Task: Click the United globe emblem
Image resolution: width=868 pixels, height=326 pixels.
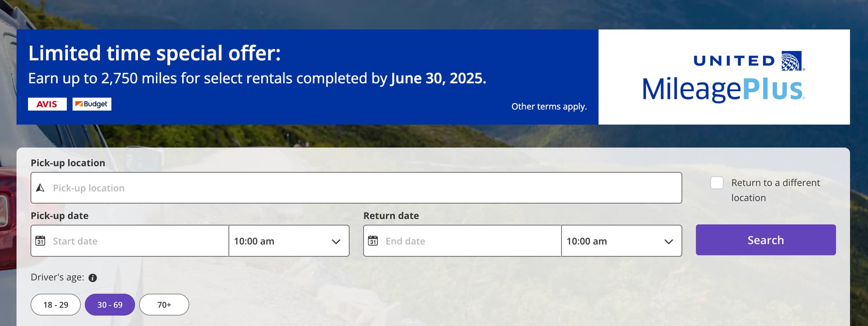Action: pyautogui.click(x=792, y=61)
